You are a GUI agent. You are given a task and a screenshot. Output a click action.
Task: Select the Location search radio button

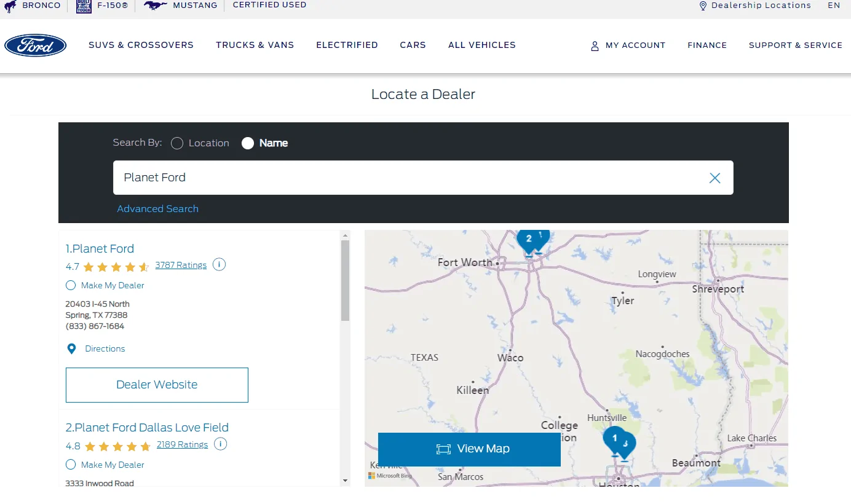click(177, 143)
